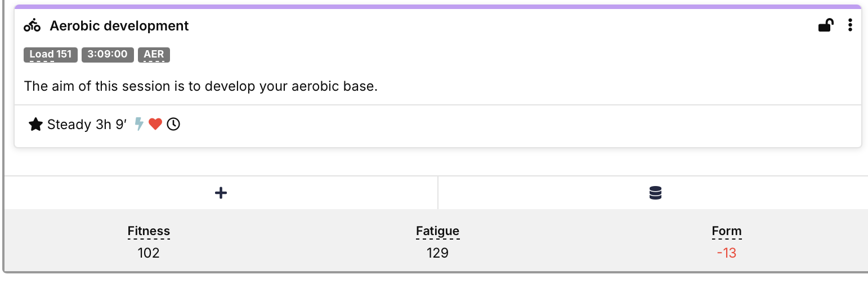Select the lightning bolt power target icon

(x=140, y=125)
